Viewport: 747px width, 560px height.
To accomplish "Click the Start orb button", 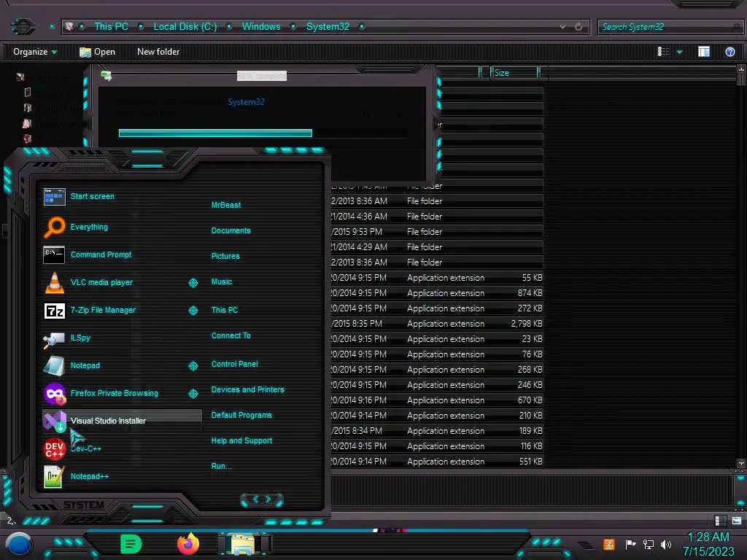I will tap(18, 545).
